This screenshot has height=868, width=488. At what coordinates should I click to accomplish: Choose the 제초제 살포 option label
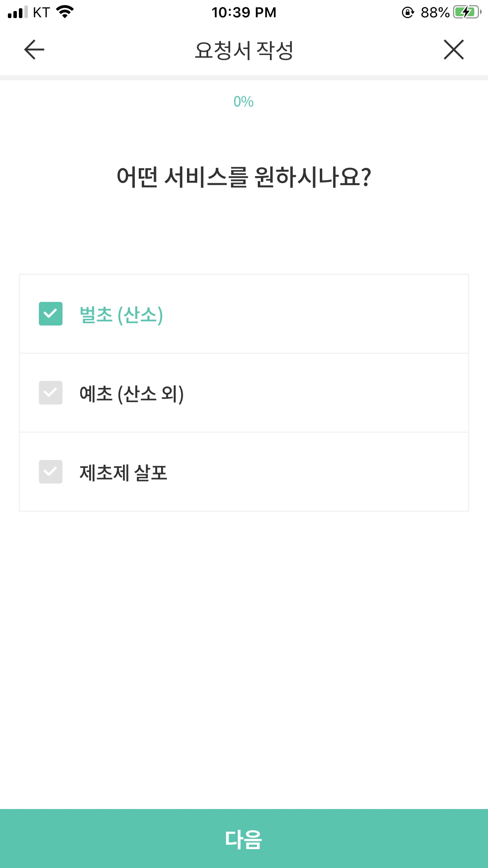[x=123, y=473]
